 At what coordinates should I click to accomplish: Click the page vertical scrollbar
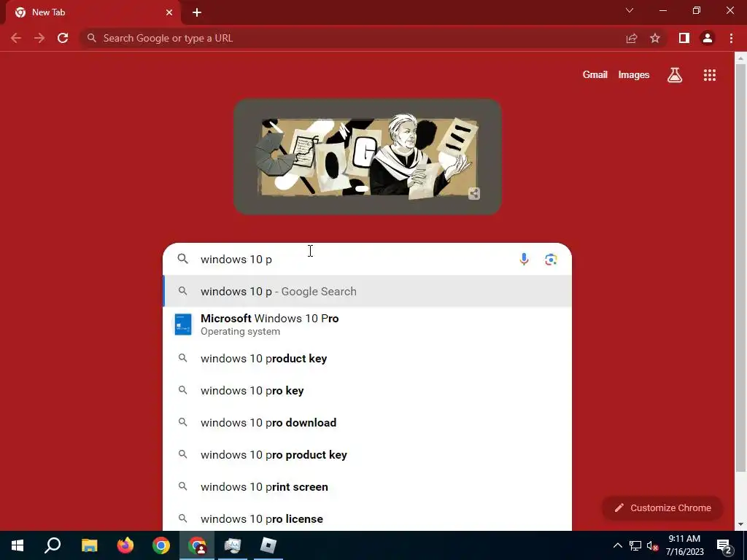pos(740,267)
